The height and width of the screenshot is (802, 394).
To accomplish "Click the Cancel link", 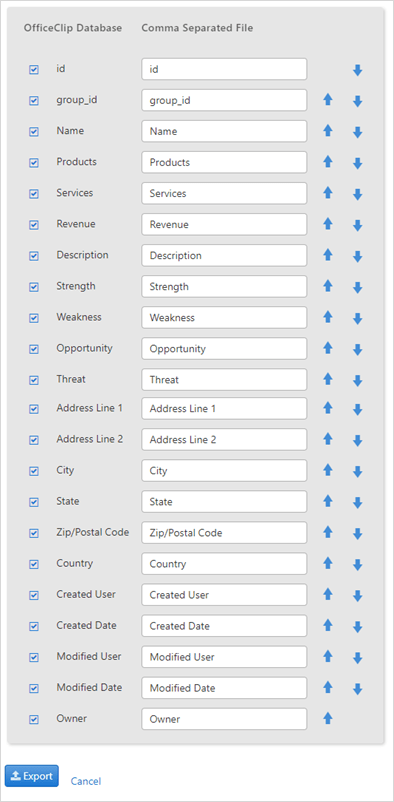I will pos(86,781).
